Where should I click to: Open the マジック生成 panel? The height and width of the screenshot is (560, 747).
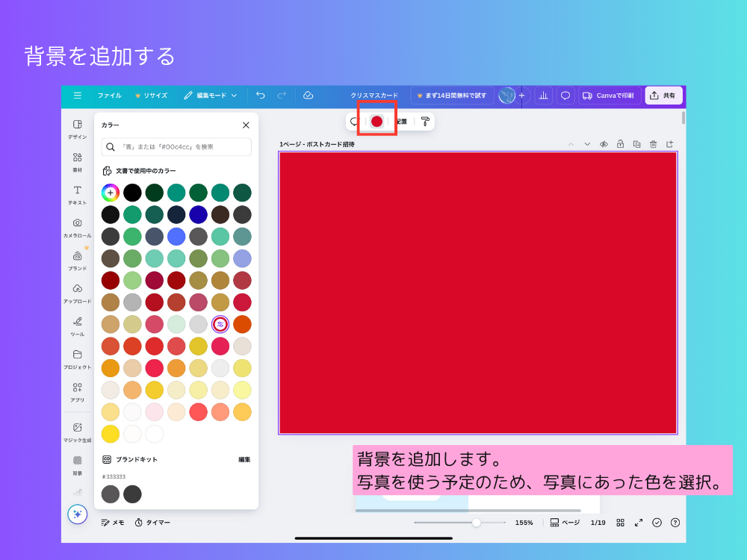tap(77, 432)
